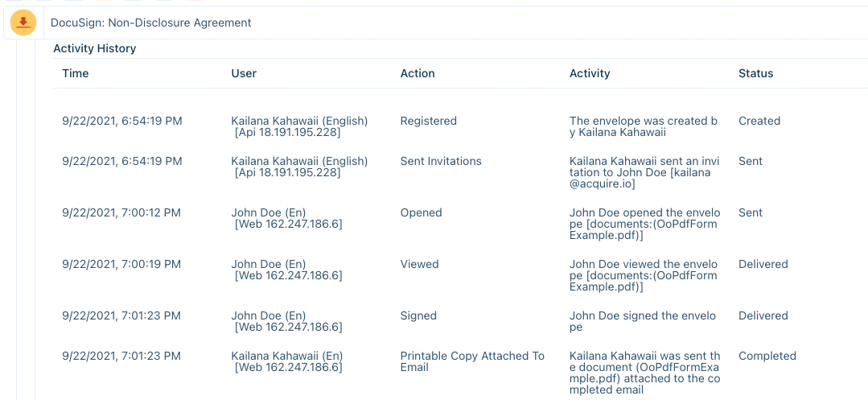Click the sent an invitation activity text
This screenshot has width=868, height=400.
[644, 173]
